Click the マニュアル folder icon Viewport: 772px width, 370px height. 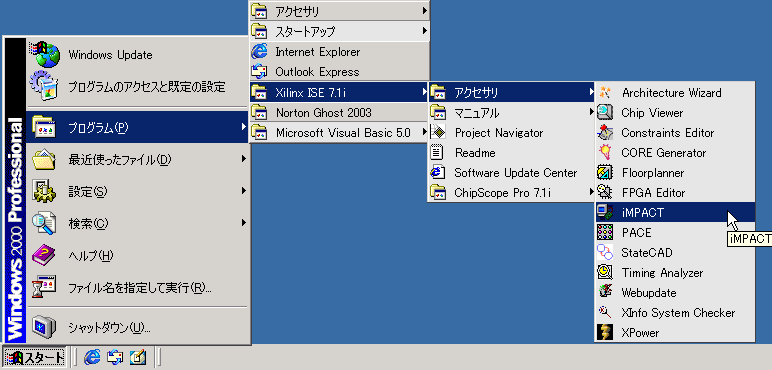pyautogui.click(x=438, y=113)
